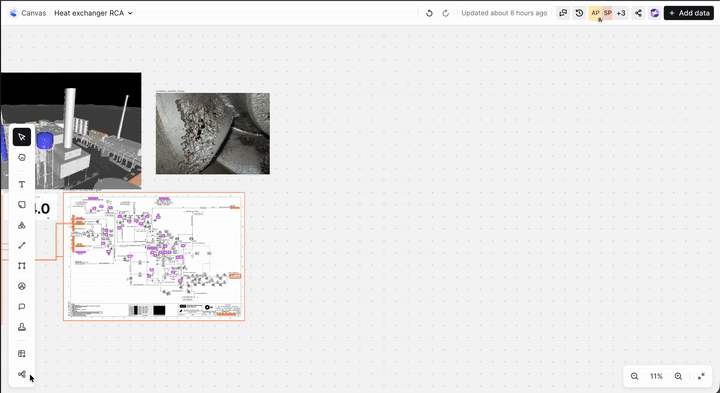Select the pointer selection tool
This screenshot has width=720, height=393.
pyautogui.click(x=22, y=137)
